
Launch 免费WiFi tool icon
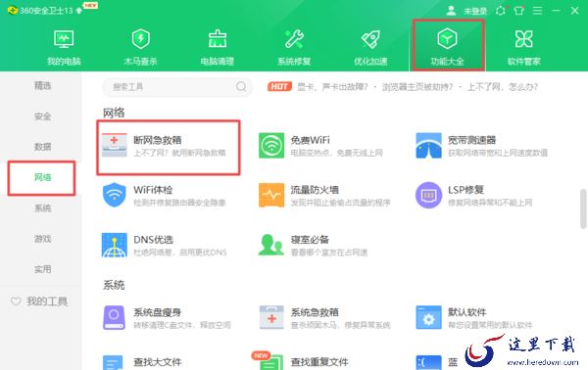[271, 145]
